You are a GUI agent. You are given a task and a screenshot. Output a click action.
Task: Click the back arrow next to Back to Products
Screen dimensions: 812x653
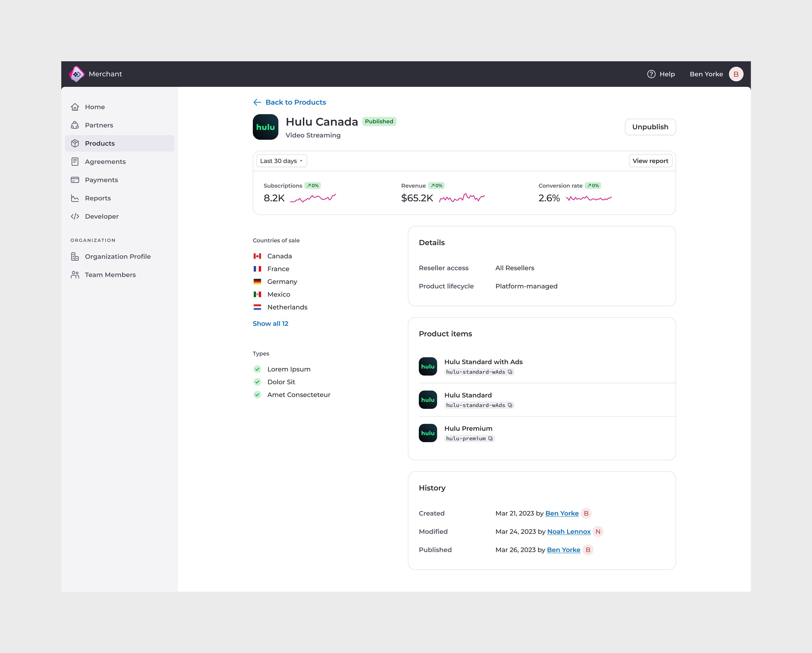pyautogui.click(x=257, y=102)
